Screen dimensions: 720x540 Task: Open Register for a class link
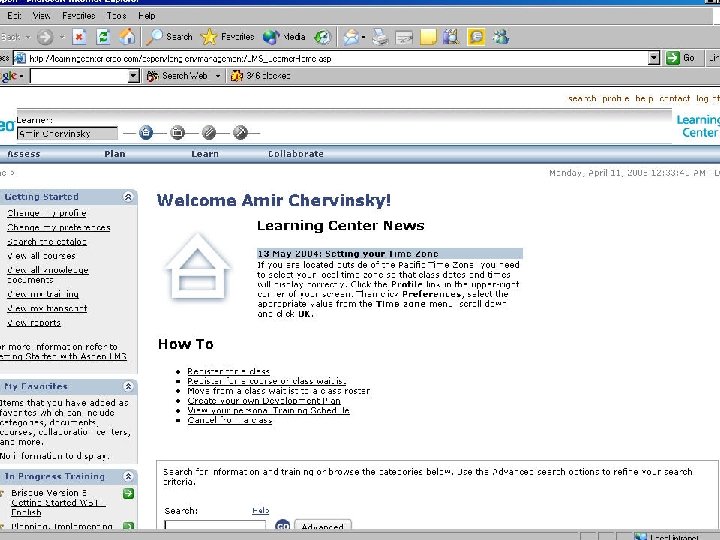228,371
